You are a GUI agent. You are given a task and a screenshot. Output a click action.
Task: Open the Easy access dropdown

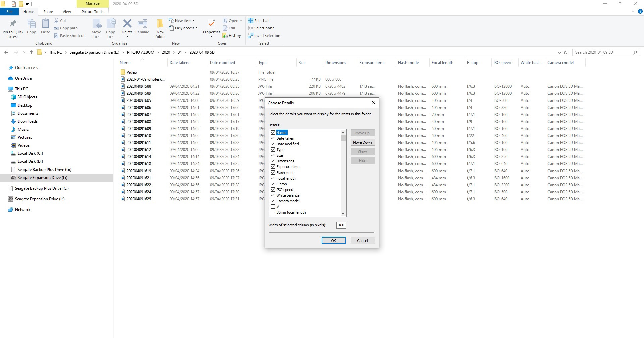coord(183,28)
